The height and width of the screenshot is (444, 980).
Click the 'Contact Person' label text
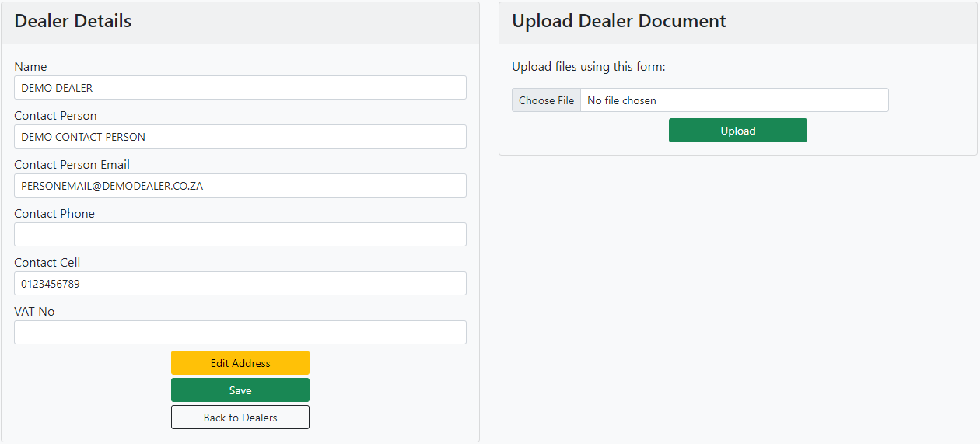click(x=55, y=116)
